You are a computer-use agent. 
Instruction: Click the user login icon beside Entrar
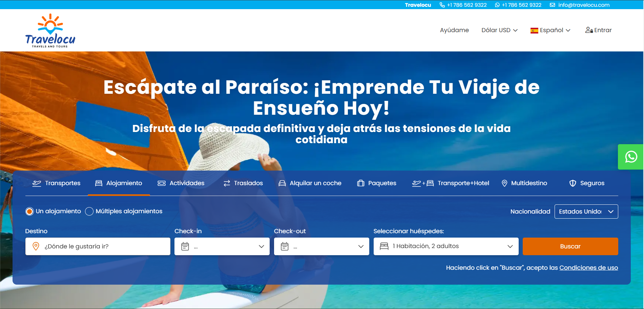click(x=589, y=30)
